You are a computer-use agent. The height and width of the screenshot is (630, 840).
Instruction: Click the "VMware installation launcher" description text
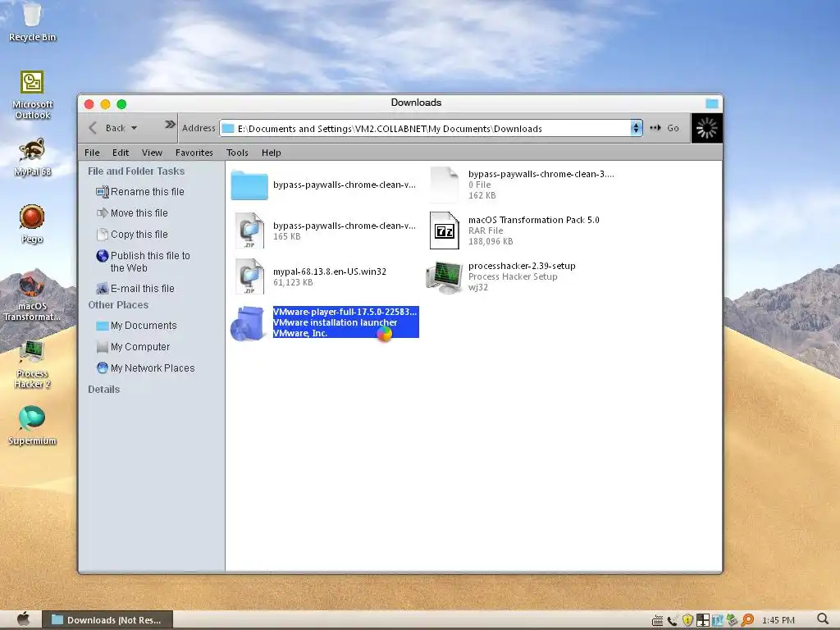click(x=336, y=322)
